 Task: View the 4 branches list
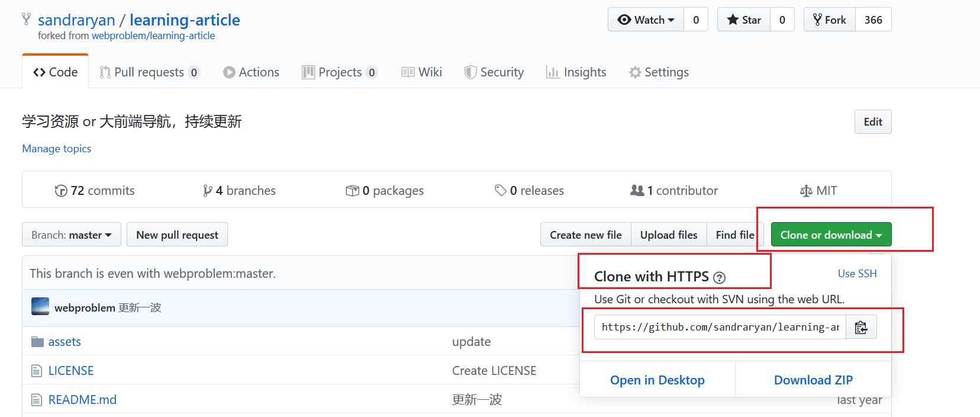pyautogui.click(x=239, y=191)
